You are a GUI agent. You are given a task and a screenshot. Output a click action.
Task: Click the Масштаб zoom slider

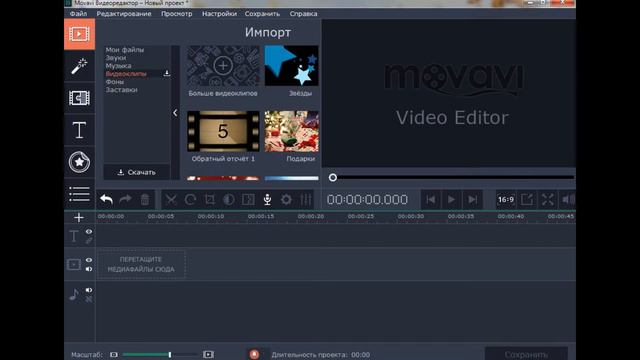(x=159, y=354)
